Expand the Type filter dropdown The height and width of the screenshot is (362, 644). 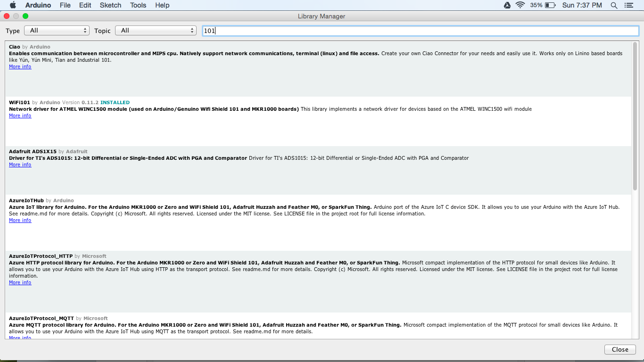coord(57,31)
